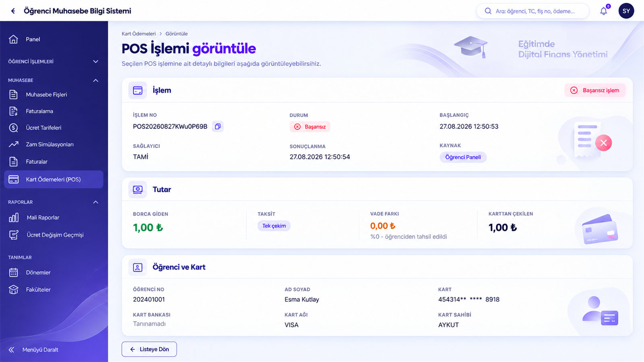The height and width of the screenshot is (362, 644).
Task: Copy the POS20260827KWu0P69B transaction number
Action: tap(217, 126)
